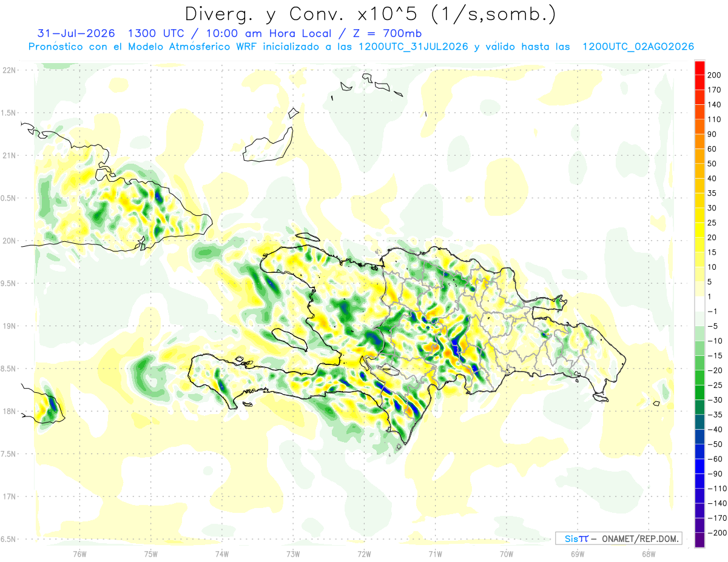Click the '19N' latitude label
The height and width of the screenshot is (562, 728).
(8, 326)
